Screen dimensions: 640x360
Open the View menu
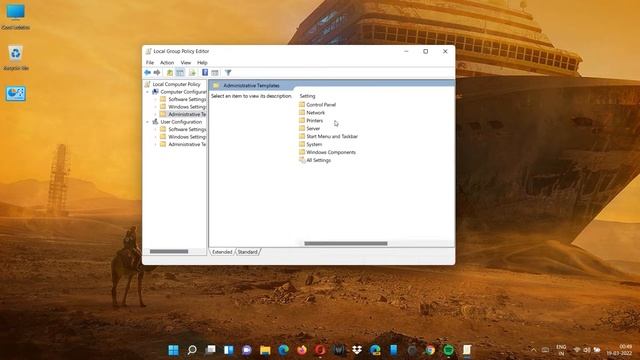tap(186, 62)
